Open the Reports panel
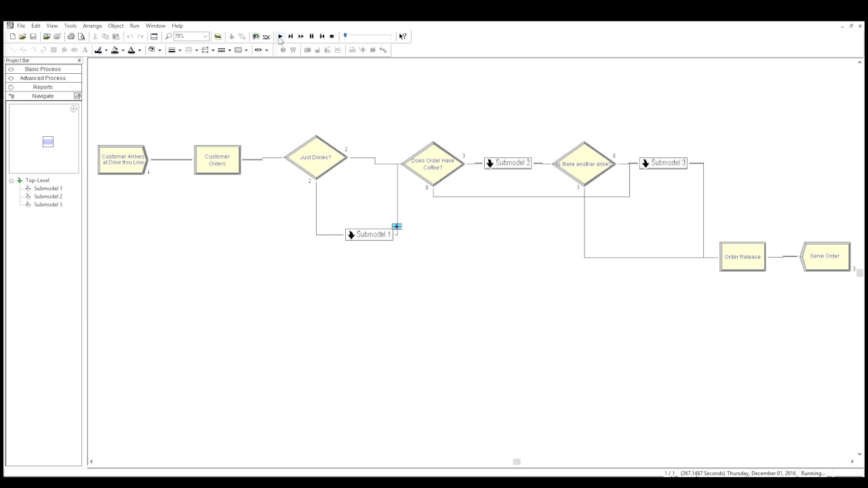868x488 pixels. click(x=43, y=87)
